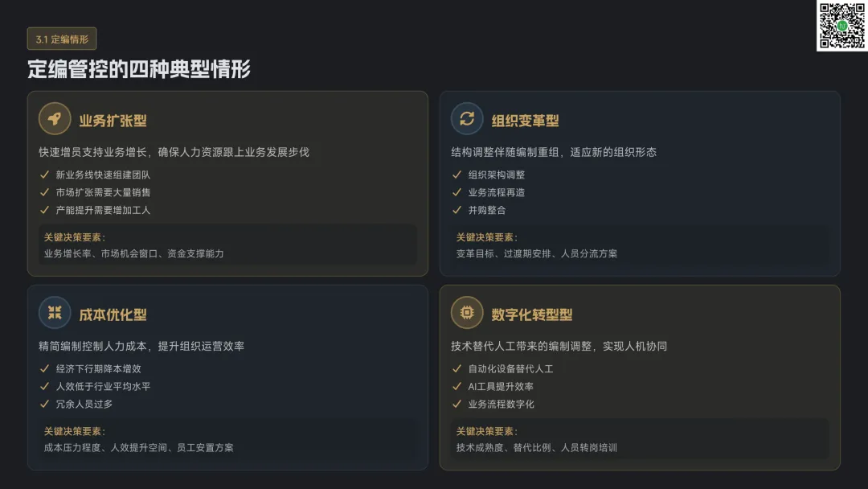
Task: Click the checkmark next to 并购整合
Action: 457,210
